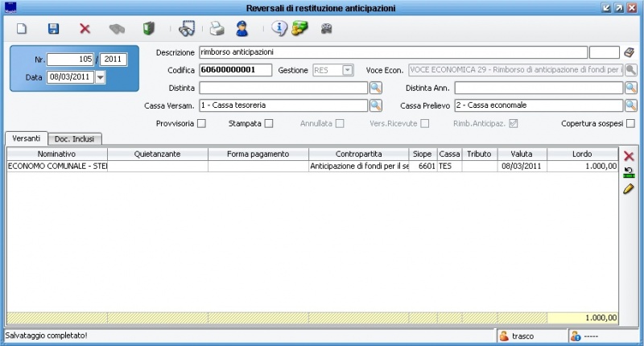Screen dimensions: 644x346
Task: Open the Cassa Prelievo lookup magnifier
Action: click(x=630, y=105)
